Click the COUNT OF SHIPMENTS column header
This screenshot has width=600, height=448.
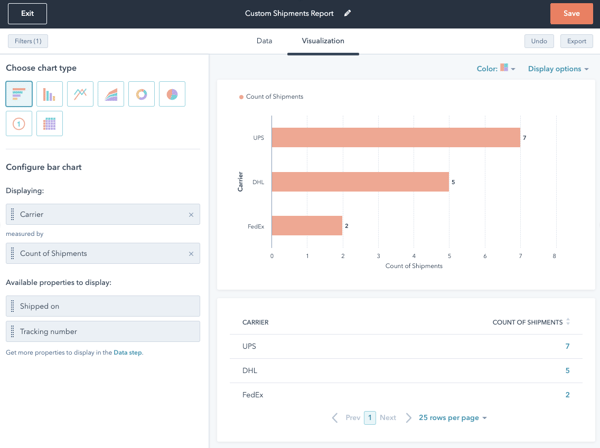[x=527, y=323]
